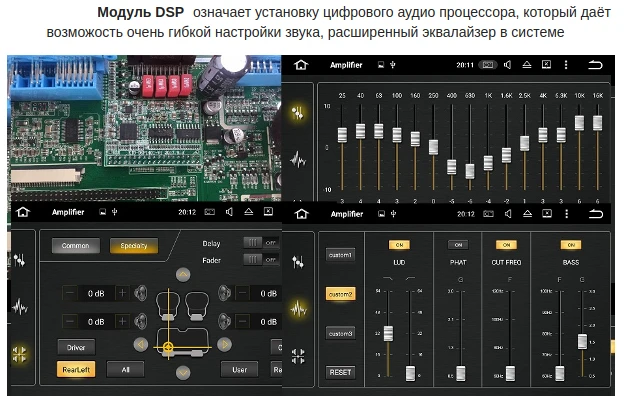Viewport: 624px width, 396px height.
Task: Click the BASS G slider knob
Action: pyautogui.click(x=582, y=341)
